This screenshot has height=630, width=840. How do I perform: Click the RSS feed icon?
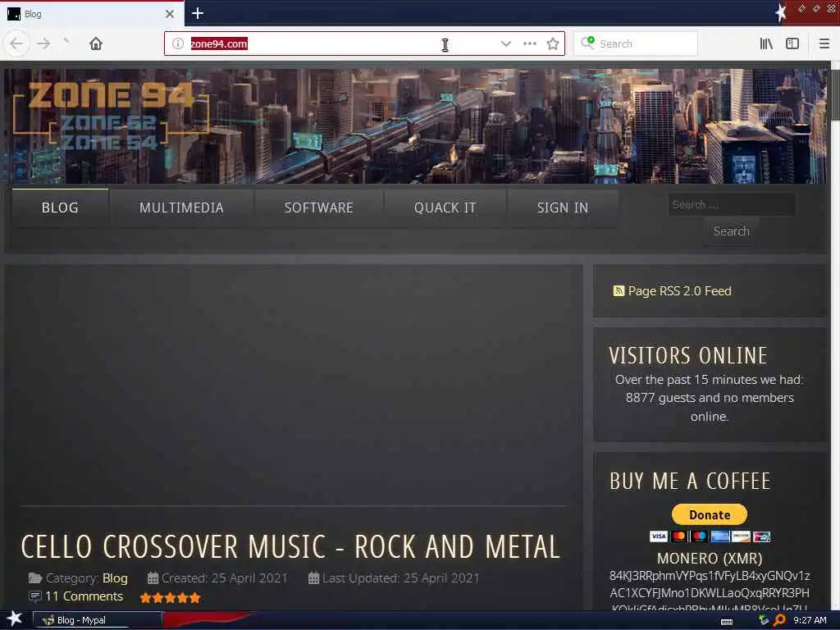point(619,291)
